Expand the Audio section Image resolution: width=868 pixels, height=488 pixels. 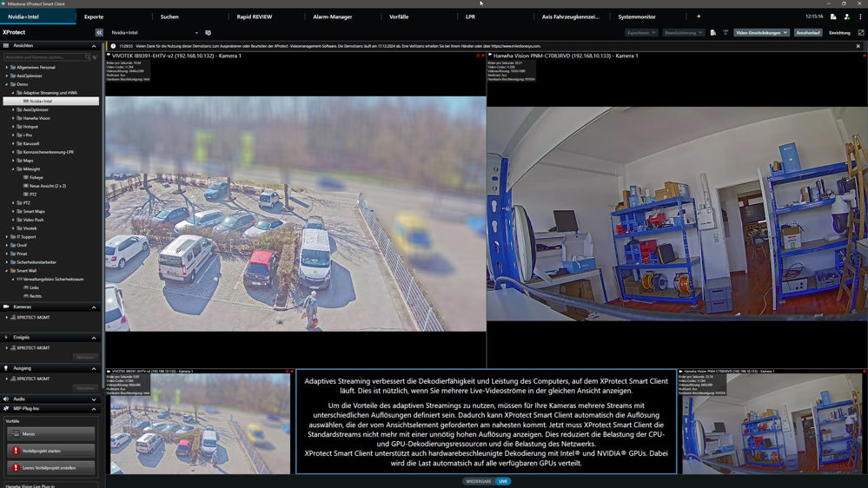pyautogui.click(x=94, y=399)
